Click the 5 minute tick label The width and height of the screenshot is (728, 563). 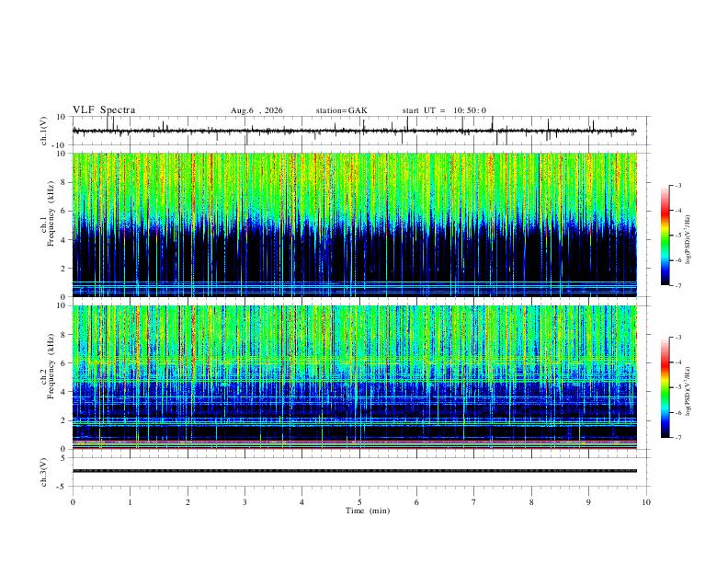pyautogui.click(x=359, y=502)
